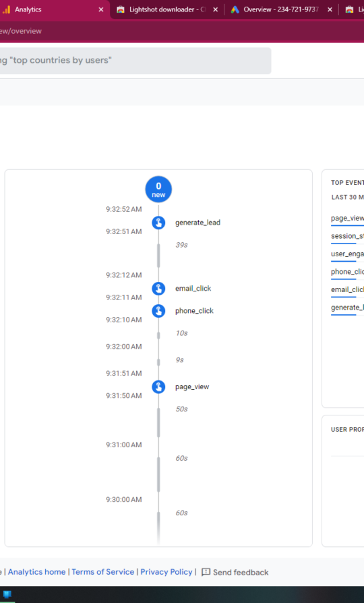Click the generate_lead event icon
This screenshot has width=364, height=603.
point(158,223)
